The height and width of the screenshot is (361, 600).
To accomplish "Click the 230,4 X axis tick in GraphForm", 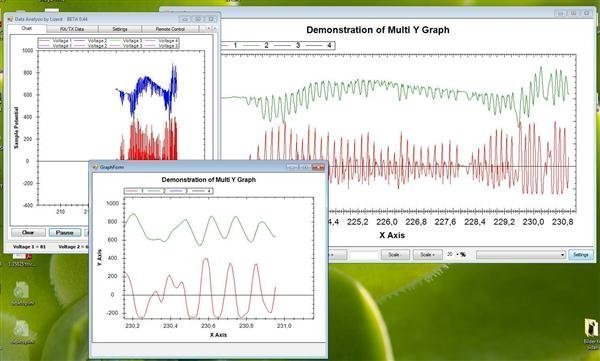I will click(170, 326).
